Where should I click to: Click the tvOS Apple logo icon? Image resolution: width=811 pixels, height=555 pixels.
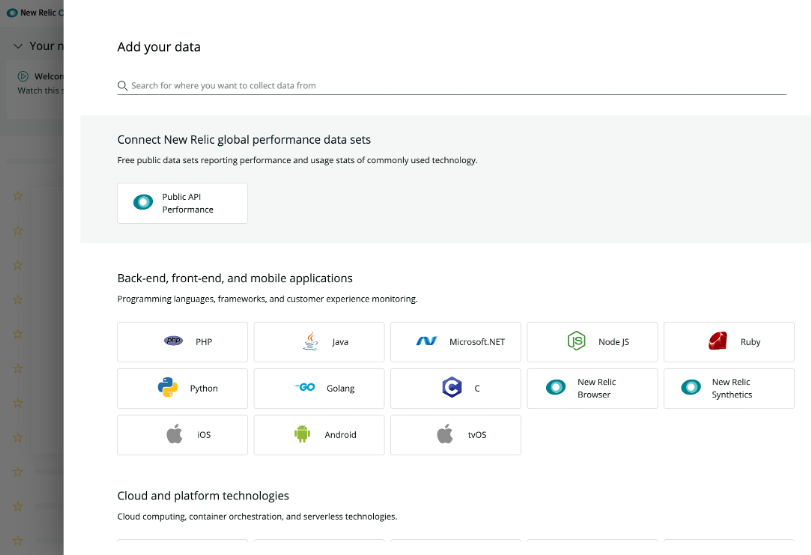click(445, 434)
